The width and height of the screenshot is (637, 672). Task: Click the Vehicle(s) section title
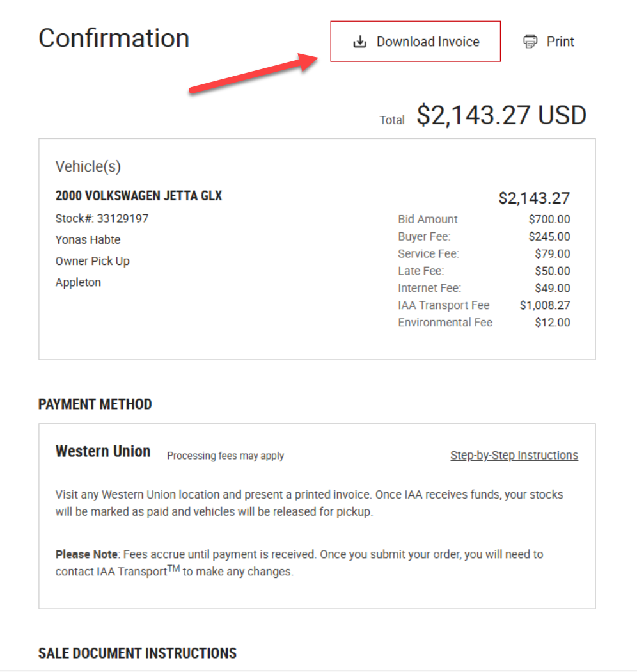click(88, 167)
